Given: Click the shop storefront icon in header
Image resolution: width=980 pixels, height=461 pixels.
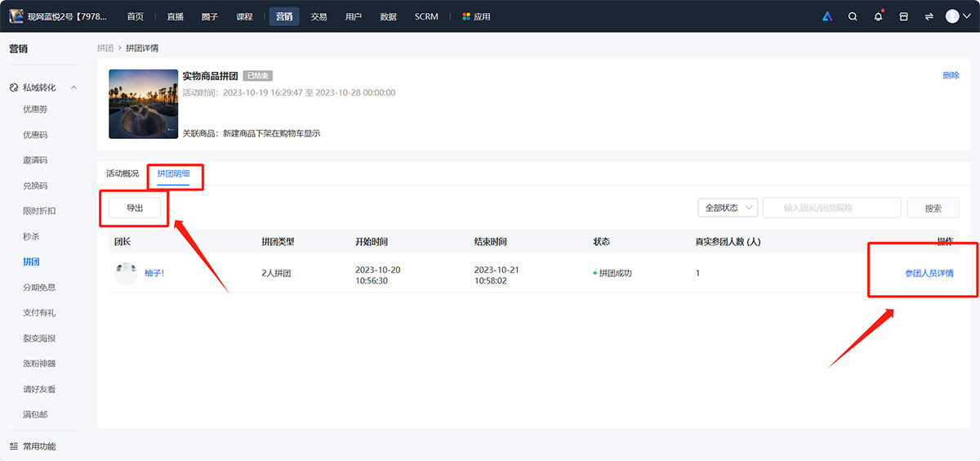Looking at the screenshot, I should click(903, 16).
